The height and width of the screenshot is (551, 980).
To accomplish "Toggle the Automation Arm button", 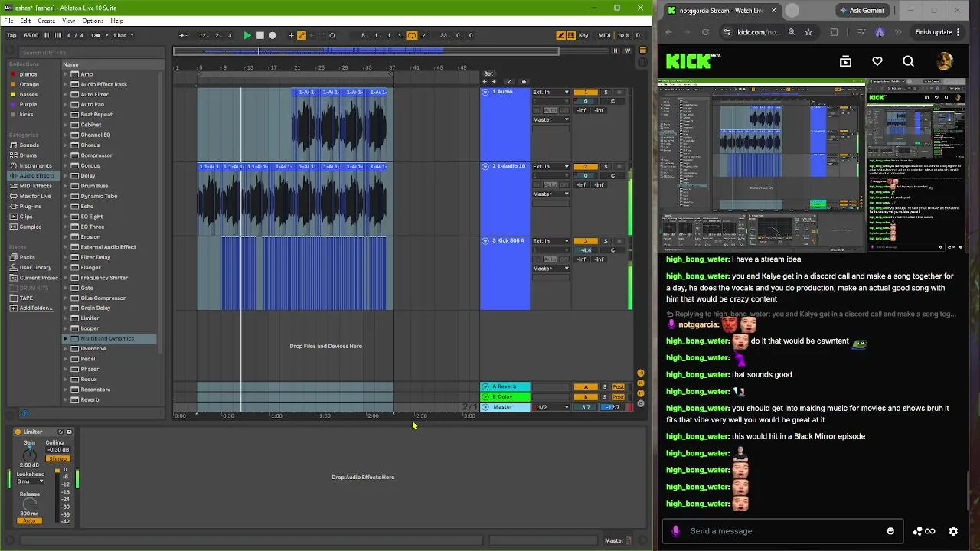I will [301, 35].
